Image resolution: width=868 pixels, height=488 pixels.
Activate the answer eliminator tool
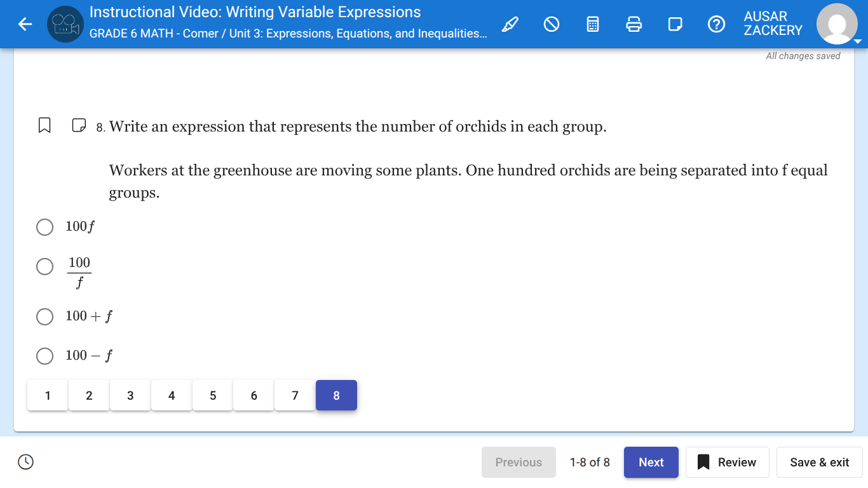pyautogui.click(x=551, y=24)
